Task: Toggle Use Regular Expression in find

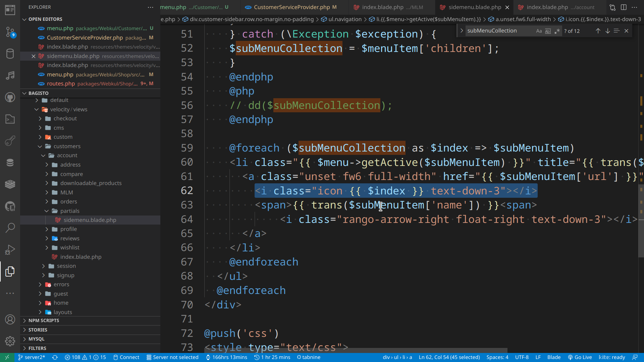Action: click(x=557, y=31)
